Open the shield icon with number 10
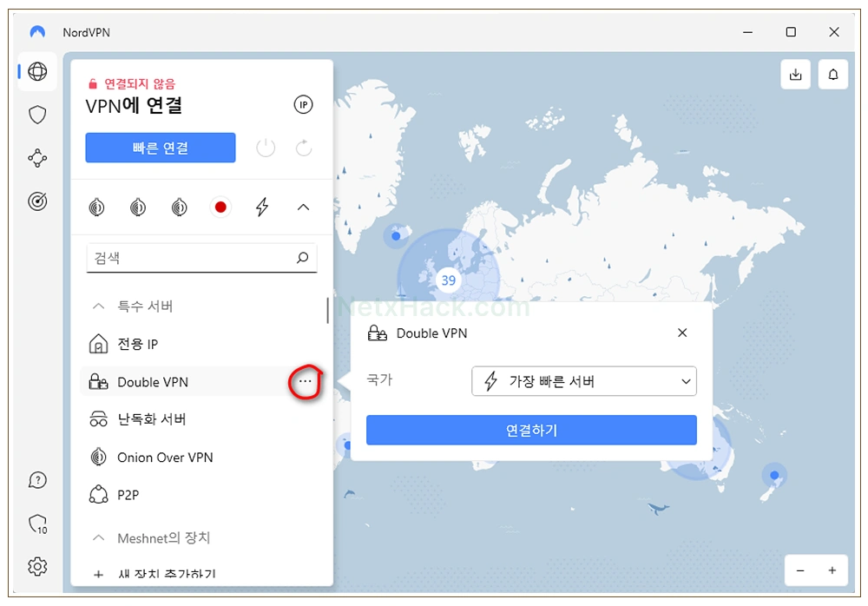This screenshot has height=606, width=868. coord(37,524)
